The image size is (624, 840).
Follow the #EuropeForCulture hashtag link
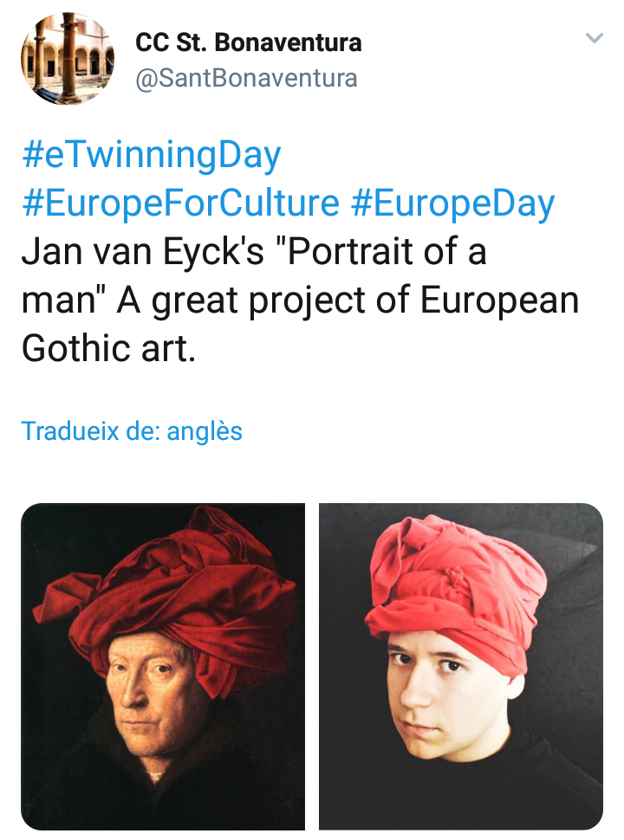[x=180, y=204]
